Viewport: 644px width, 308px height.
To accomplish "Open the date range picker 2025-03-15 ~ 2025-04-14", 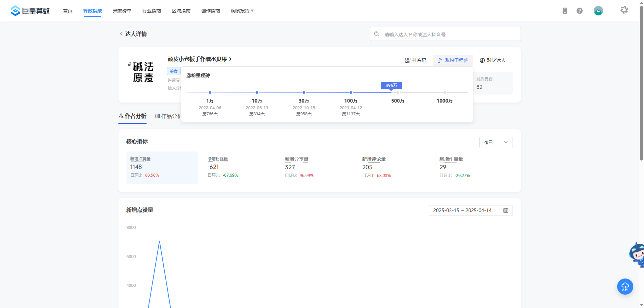I will tap(471, 210).
